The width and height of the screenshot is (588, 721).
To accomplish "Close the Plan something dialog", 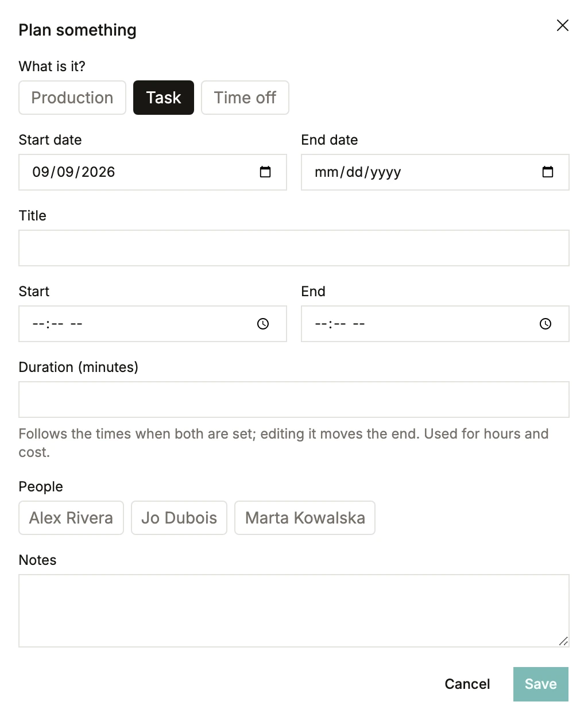I will pos(563,25).
